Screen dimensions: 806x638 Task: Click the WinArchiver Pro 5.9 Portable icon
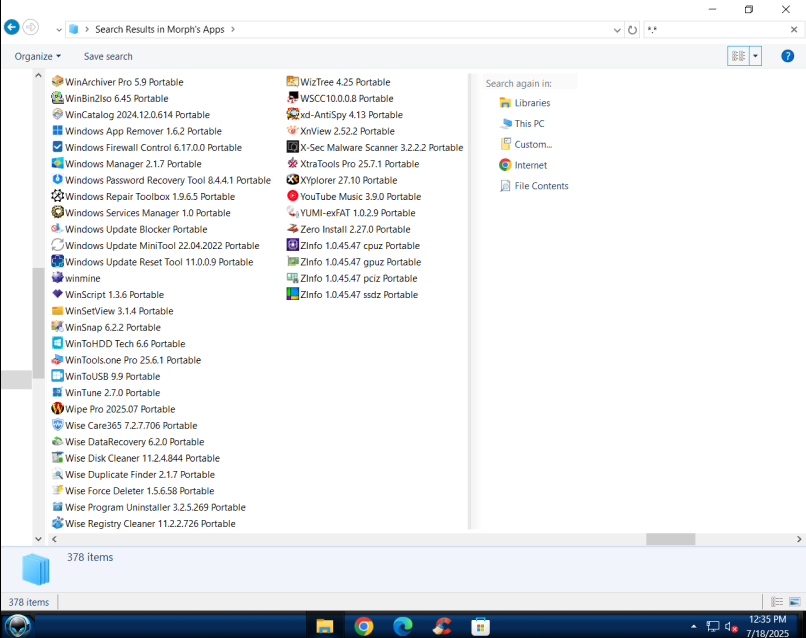[58, 81]
